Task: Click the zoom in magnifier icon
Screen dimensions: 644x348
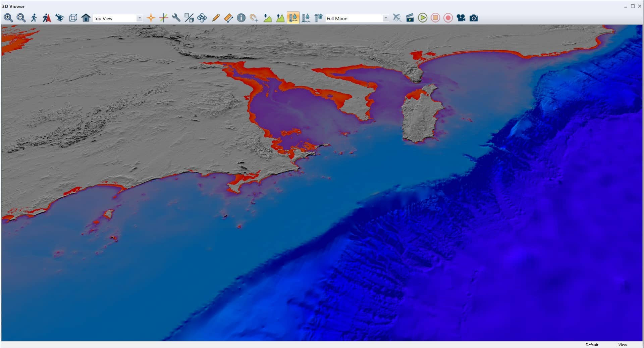Action: coord(8,18)
